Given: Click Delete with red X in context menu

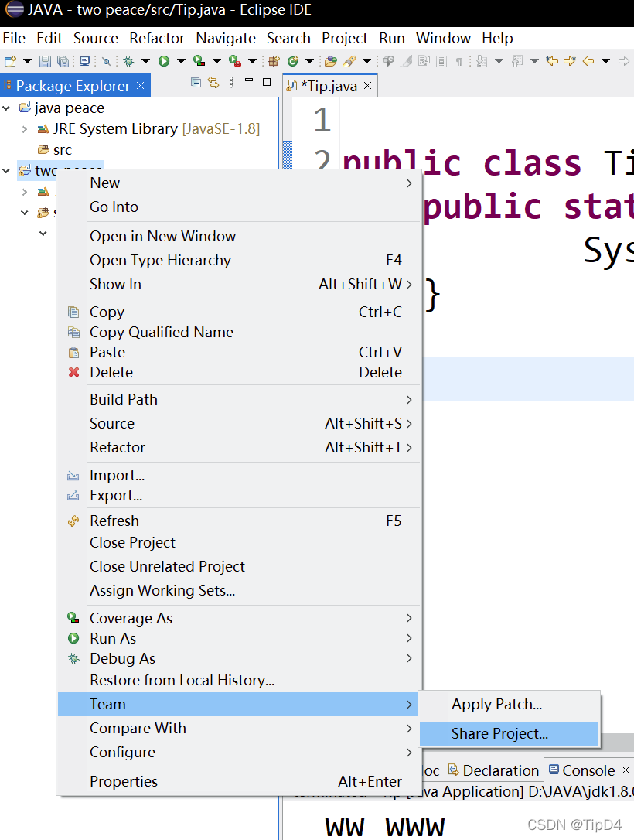Looking at the screenshot, I should [238, 372].
